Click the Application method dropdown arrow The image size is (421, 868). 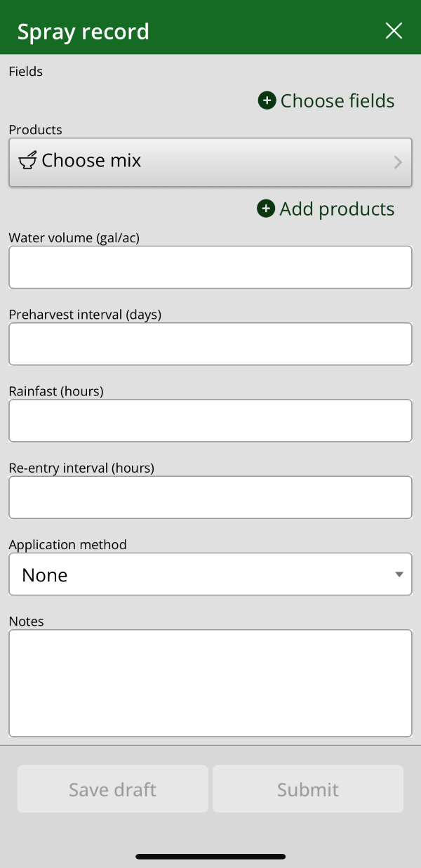click(x=399, y=574)
